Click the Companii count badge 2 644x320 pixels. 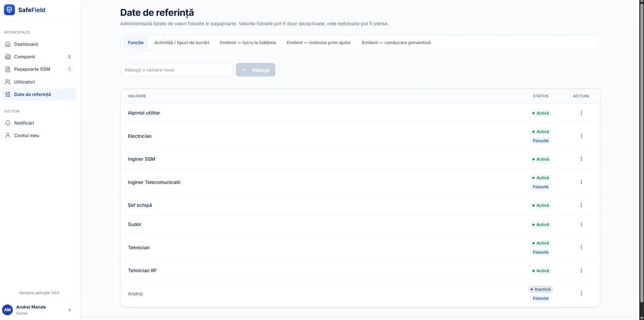pos(69,57)
